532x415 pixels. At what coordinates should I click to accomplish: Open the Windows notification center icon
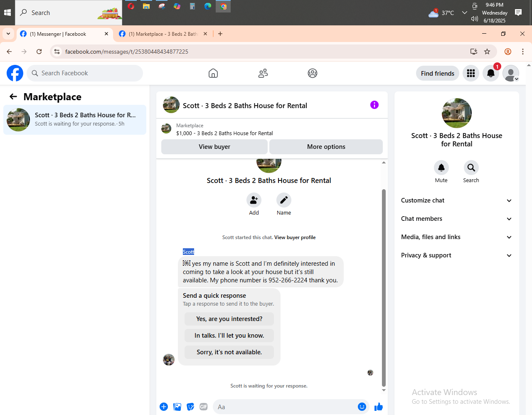[518, 12]
